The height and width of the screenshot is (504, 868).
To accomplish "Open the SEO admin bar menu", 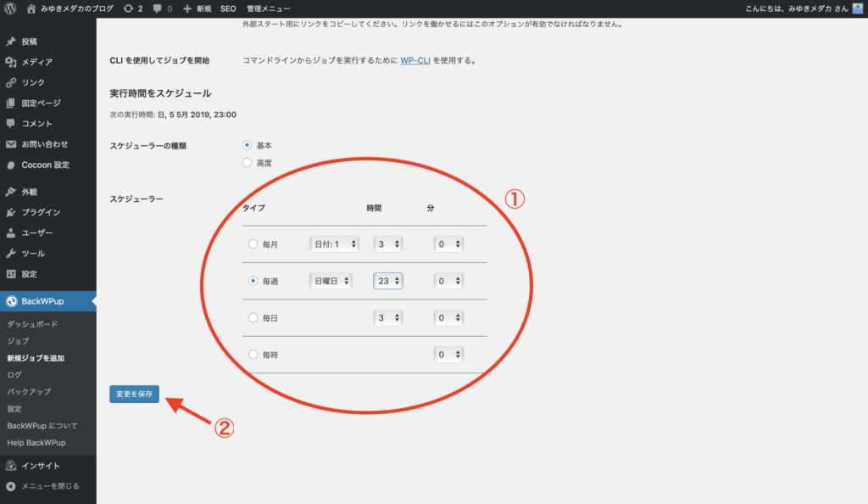I will point(228,8).
